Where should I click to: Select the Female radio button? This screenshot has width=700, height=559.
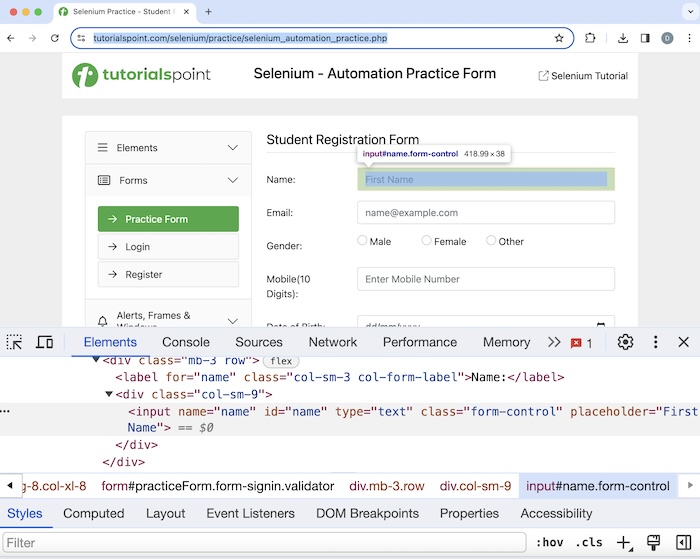coord(427,241)
